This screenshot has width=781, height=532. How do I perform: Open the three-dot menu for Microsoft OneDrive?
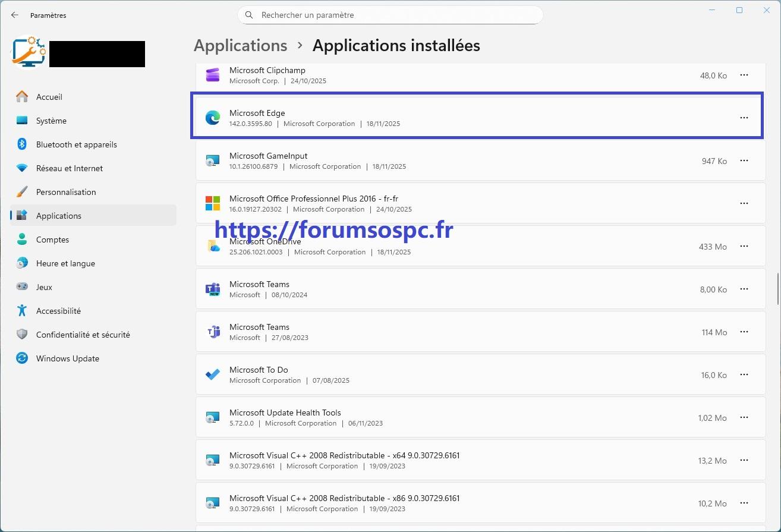click(744, 246)
